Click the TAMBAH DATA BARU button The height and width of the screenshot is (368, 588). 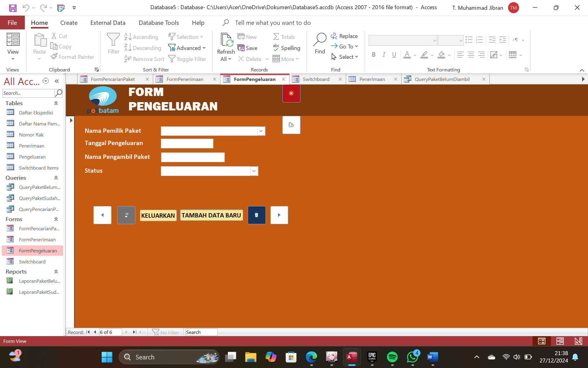coord(211,215)
